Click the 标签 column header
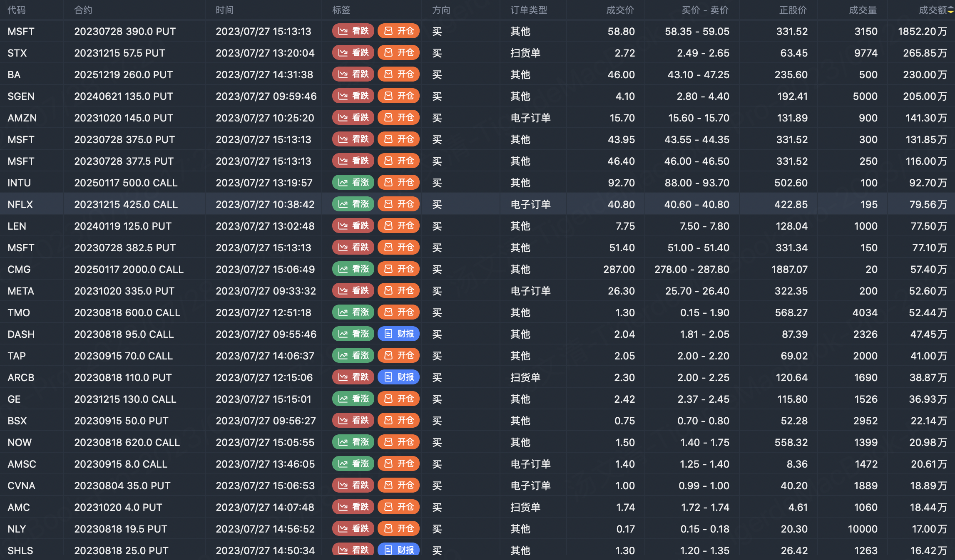Image resolution: width=955 pixels, height=560 pixels. click(341, 10)
